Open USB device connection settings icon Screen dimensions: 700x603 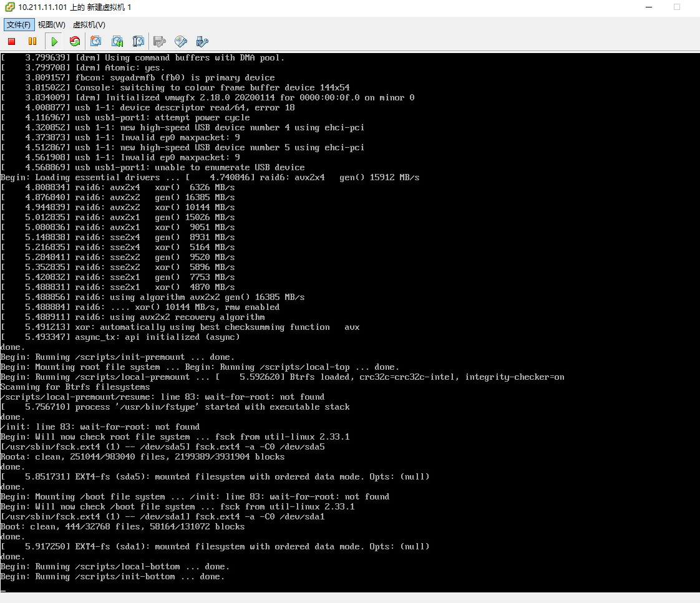(202, 42)
